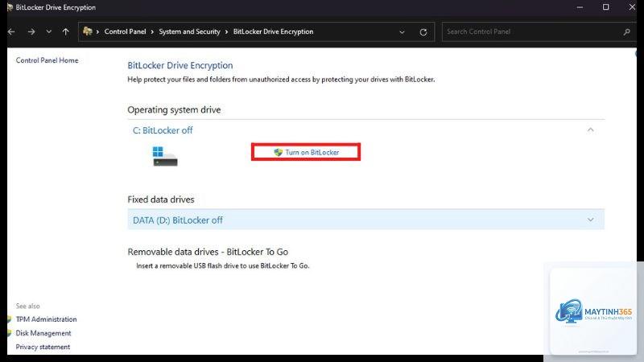Refresh the BitLocker page
Image resolution: width=644 pixels, height=362 pixels.
[423, 32]
